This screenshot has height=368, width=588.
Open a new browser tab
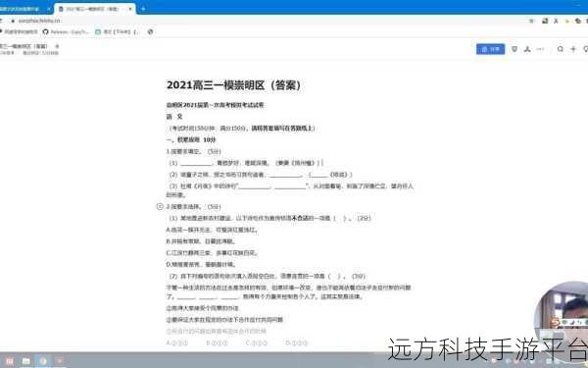coord(143,9)
